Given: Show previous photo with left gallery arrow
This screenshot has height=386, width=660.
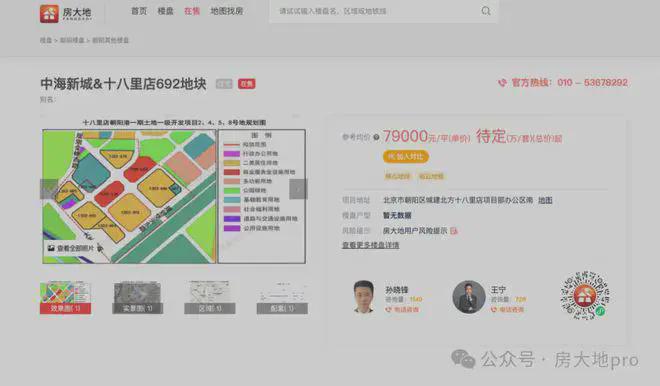Looking at the screenshot, I should (49, 189).
